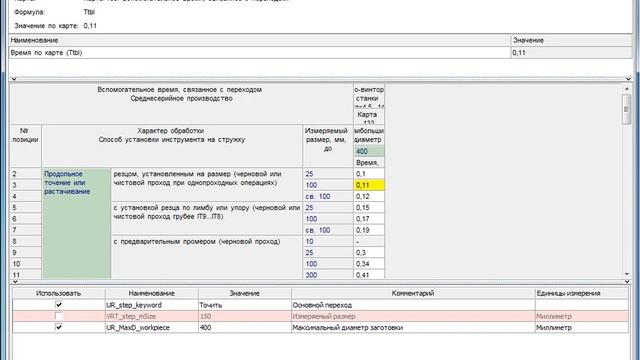The width and height of the screenshot is (640, 360).
Task: Select time value 0,19 in position 7
Action: tap(369, 230)
